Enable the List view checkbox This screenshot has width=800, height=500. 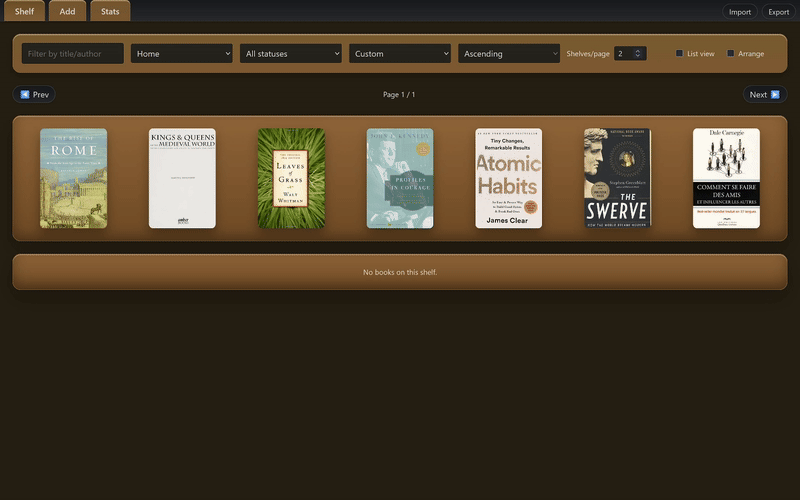(x=679, y=53)
